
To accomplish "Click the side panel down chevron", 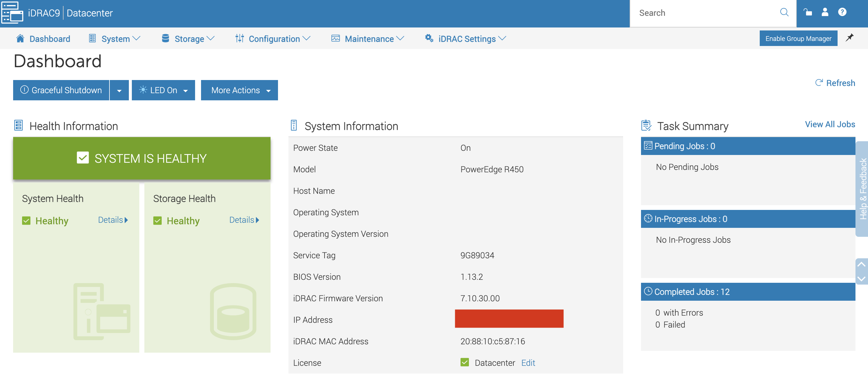I will point(861,279).
